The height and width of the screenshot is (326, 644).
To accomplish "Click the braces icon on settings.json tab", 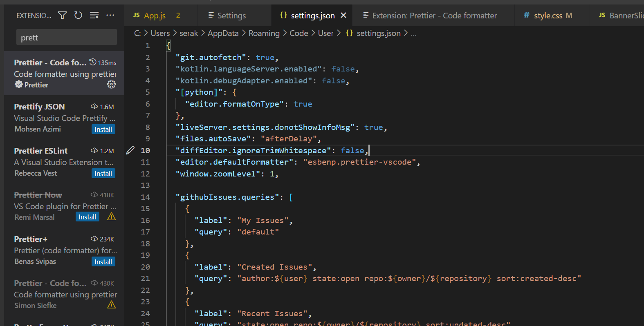I will (x=283, y=15).
